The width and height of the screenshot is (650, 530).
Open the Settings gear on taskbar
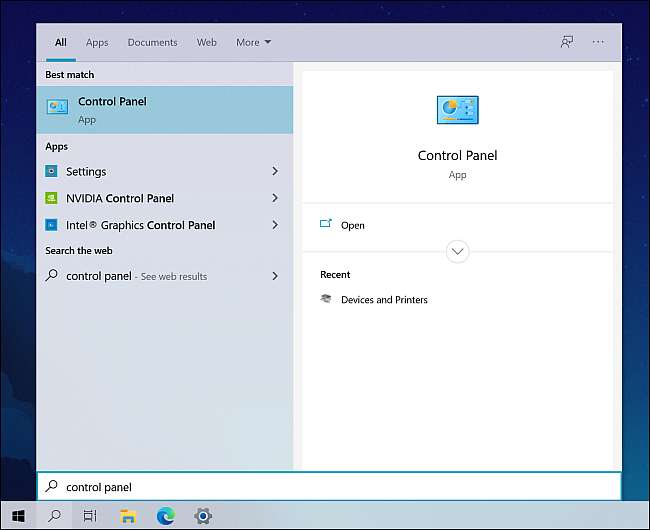203,516
